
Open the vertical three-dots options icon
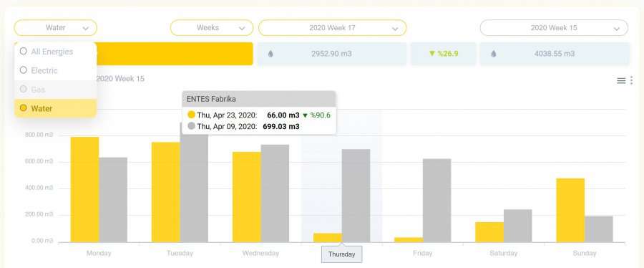pyautogui.click(x=631, y=80)
